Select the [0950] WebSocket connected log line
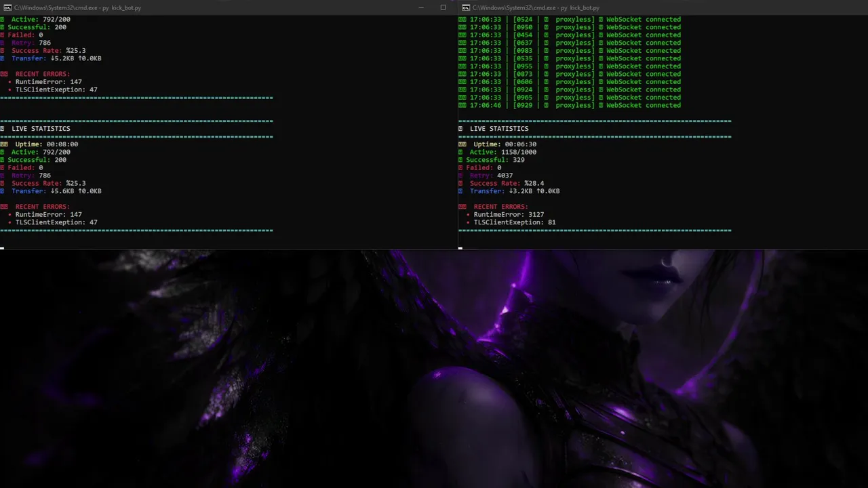The width and height of the screenshot is (868, 488). (x=570, y=27)
